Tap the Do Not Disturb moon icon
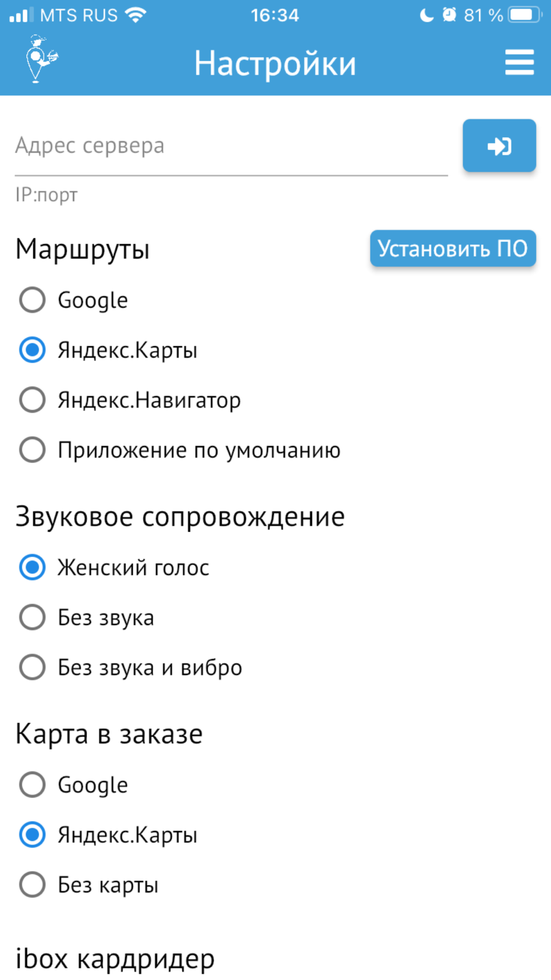The height and width of the screenshot is (980, 551). [427, 15]
